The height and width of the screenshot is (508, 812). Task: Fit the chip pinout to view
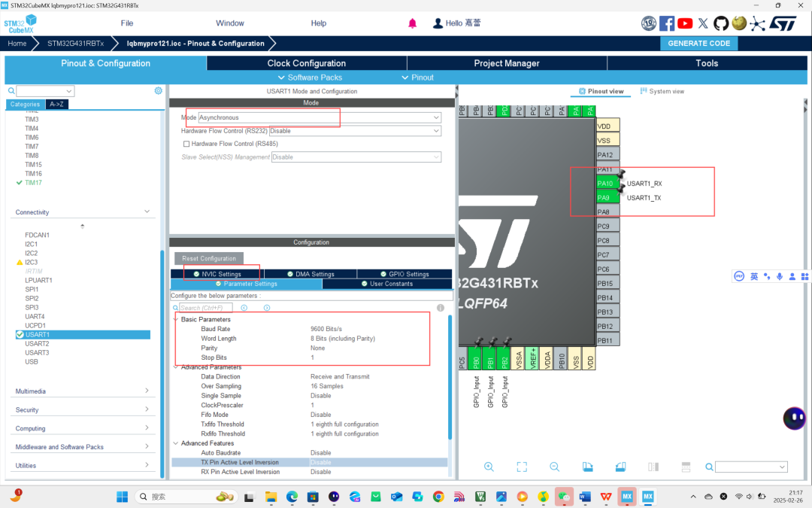coord(522,467)
